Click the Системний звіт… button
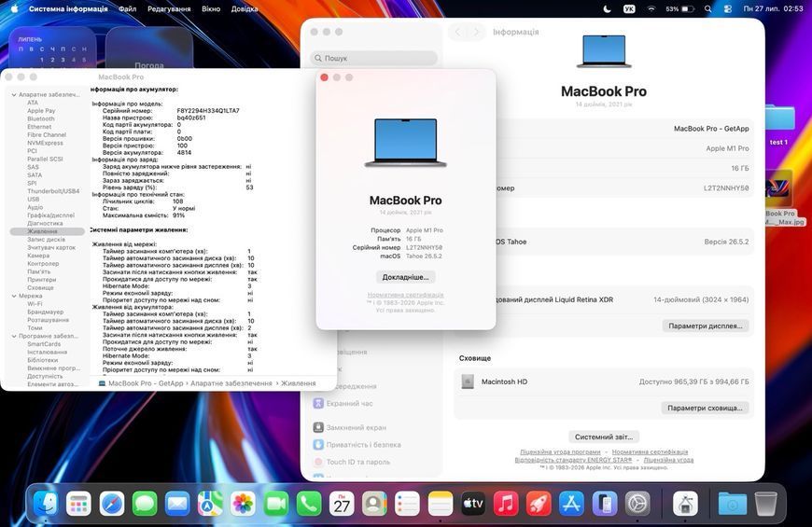The width and height of the screenshot is (812, 527). pos(604,437)
